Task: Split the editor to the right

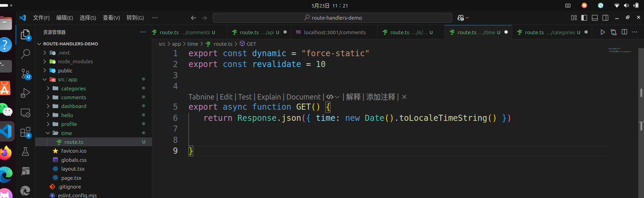Action: 624,32
